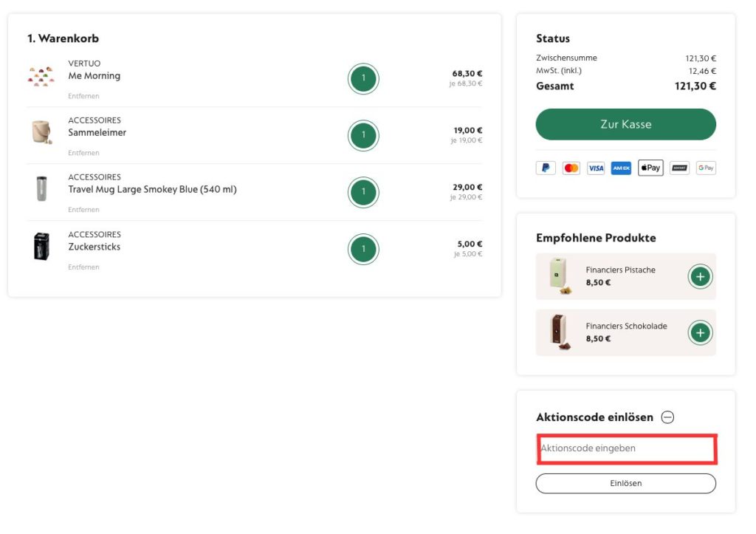Click the MwSt. (inkl.) amount 12,46 €
Screen dimensions: 756x534
coord(702,72)
